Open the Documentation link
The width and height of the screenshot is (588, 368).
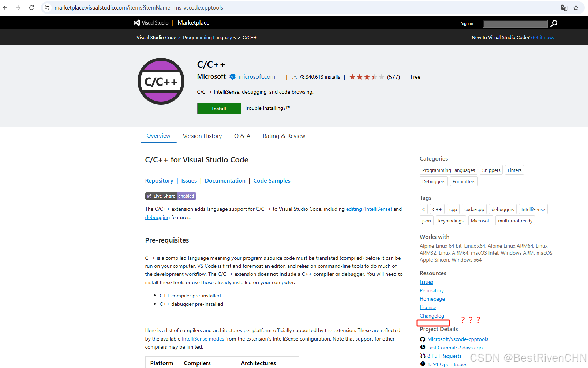(225, 181)
